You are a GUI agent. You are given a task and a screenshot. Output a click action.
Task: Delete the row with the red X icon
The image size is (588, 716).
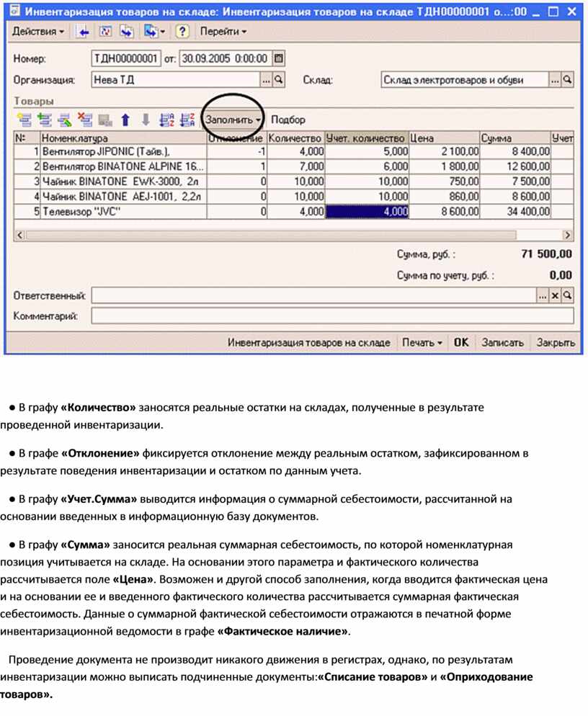(84, 120)
